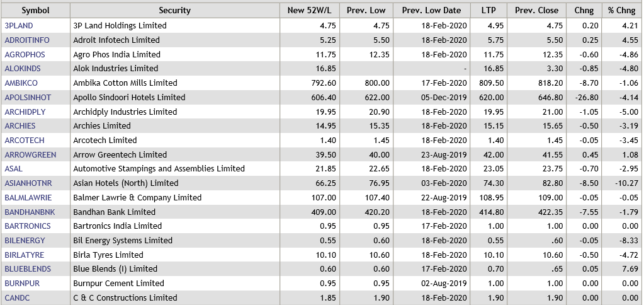The height and width of the screenshot is (305, 644).
Task: Select the BANDHANBNK symbol link
Action: 30,212
